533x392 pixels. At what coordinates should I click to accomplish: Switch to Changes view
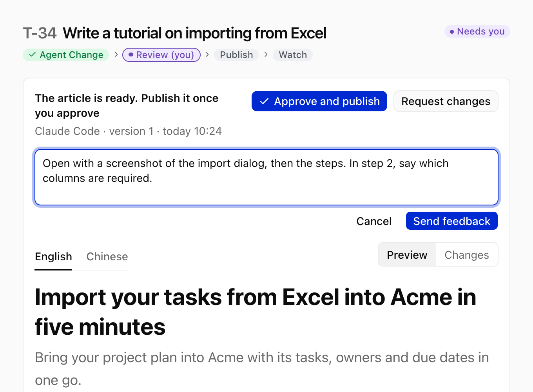click(467, 255)
